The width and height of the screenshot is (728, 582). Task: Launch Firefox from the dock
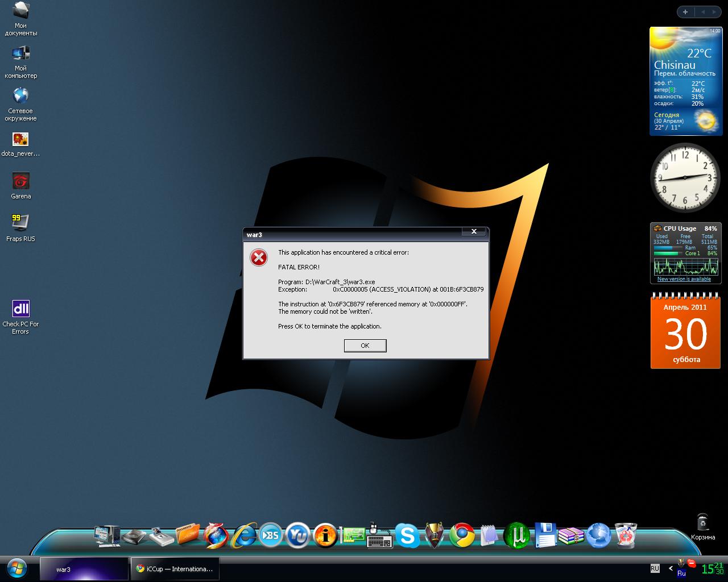(216, 535)
